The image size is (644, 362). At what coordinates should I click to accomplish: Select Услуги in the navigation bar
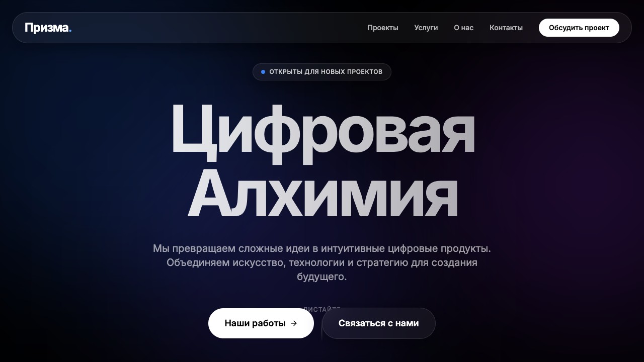pyautogui.click(x=426, y=28)
